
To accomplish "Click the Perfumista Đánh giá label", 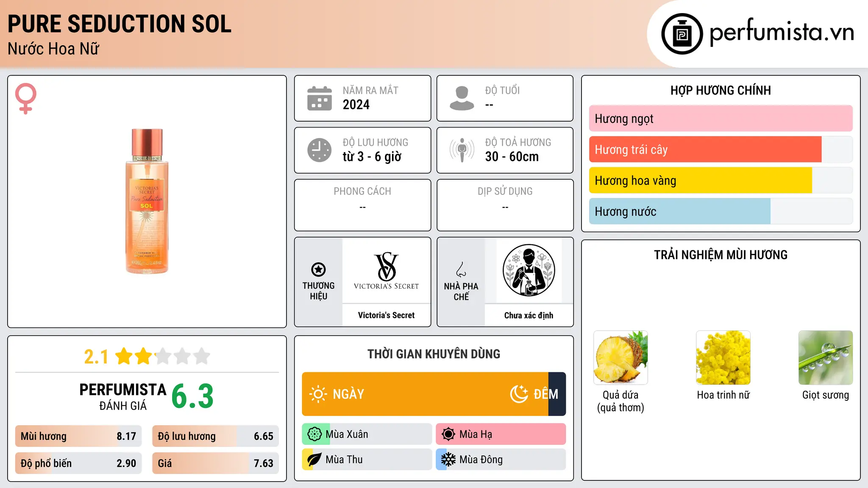I will 123,396.
